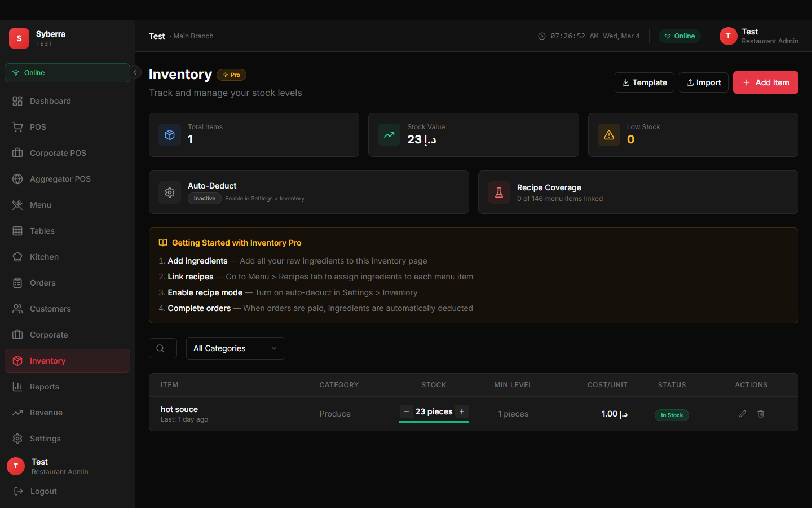Click the Online indicator in top bar

[x=679, y=36]
